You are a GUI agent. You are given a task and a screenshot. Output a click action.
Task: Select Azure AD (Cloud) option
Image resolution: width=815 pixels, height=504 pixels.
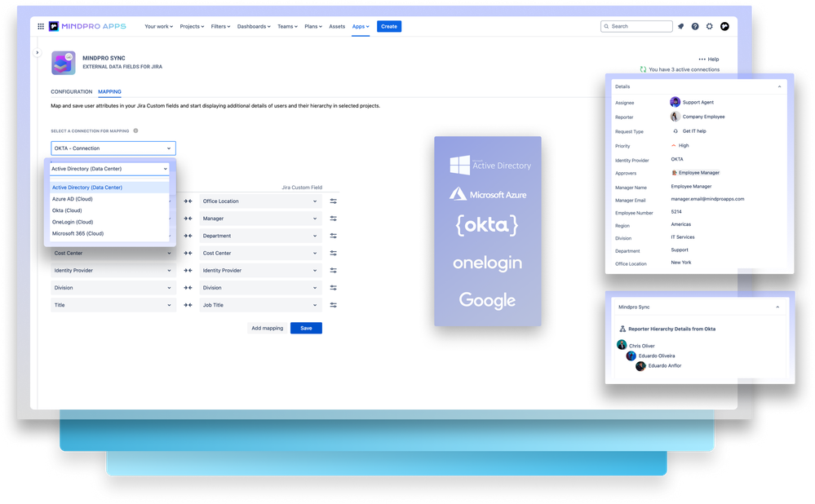pyautogui.click(x=109, y=199)
